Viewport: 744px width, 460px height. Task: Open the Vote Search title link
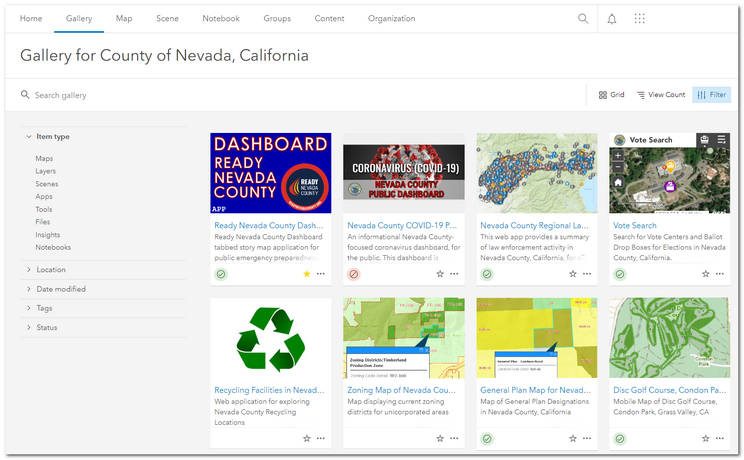click(635, 226)
